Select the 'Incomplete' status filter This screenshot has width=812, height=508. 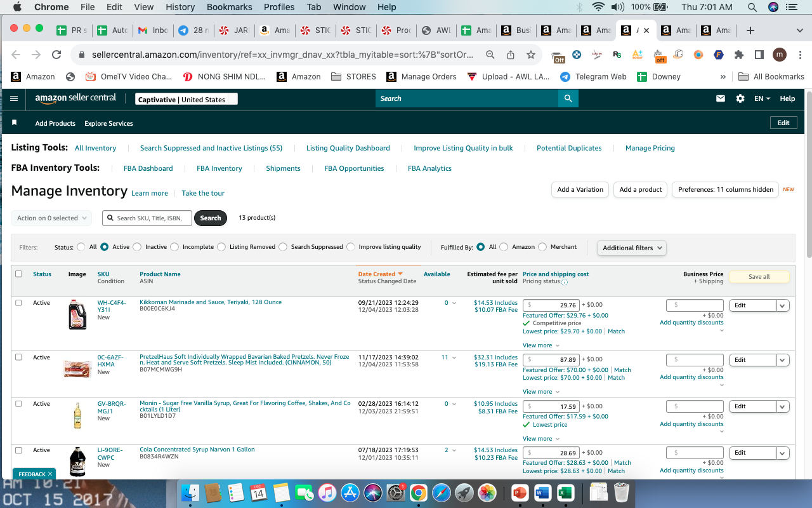[x=174, y=247]
